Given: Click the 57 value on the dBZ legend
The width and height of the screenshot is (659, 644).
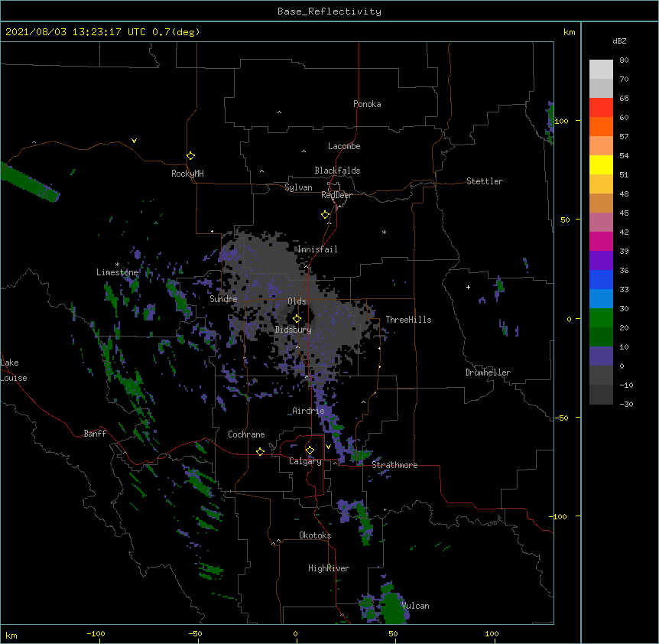Looking at the screenshot, I should [x=624, y=137].
